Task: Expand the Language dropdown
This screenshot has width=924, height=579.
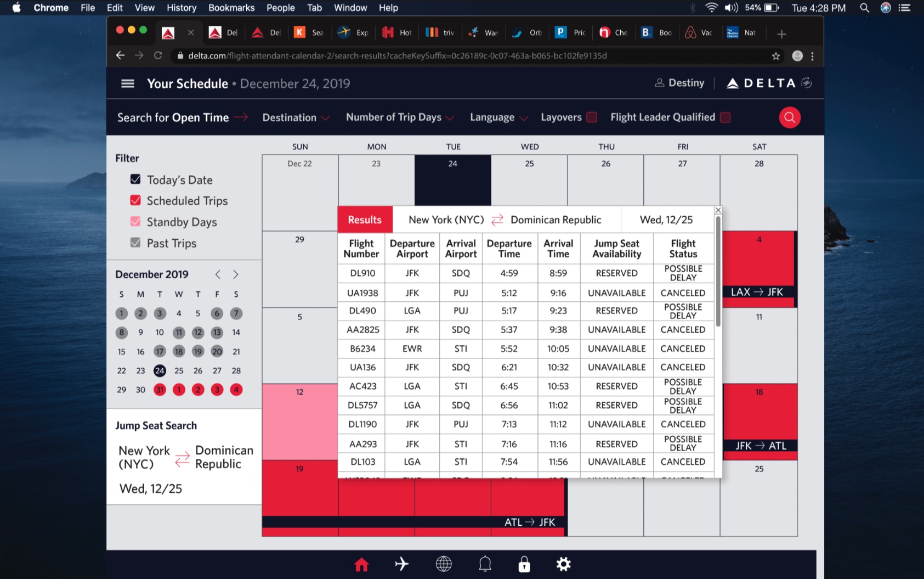Action: pos(498,117)
